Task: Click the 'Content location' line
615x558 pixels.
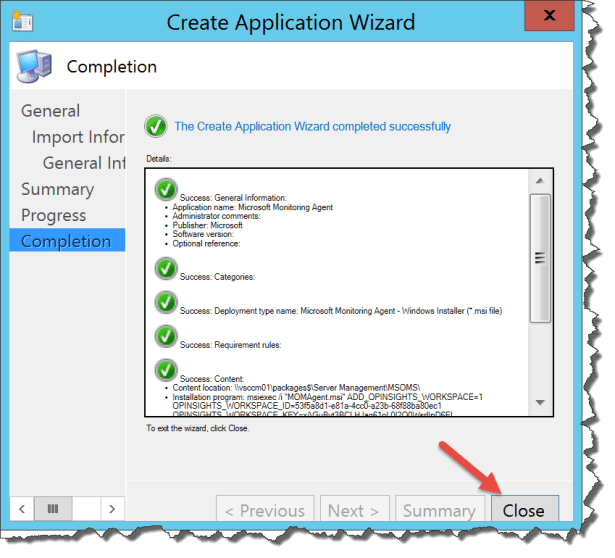Action: pos(297,388)
